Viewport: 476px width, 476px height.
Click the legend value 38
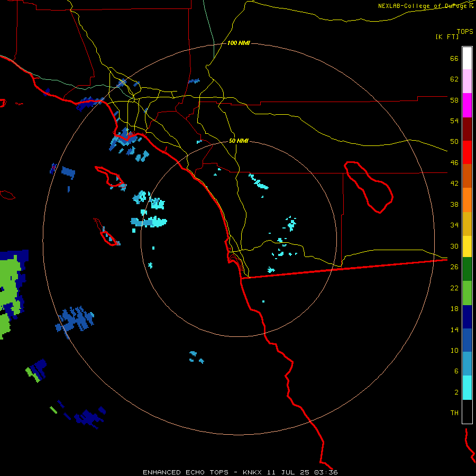tap(454, 204)
